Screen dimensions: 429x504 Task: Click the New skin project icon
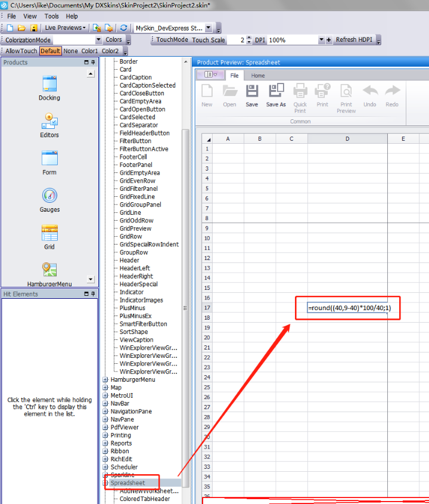point(10,28)
